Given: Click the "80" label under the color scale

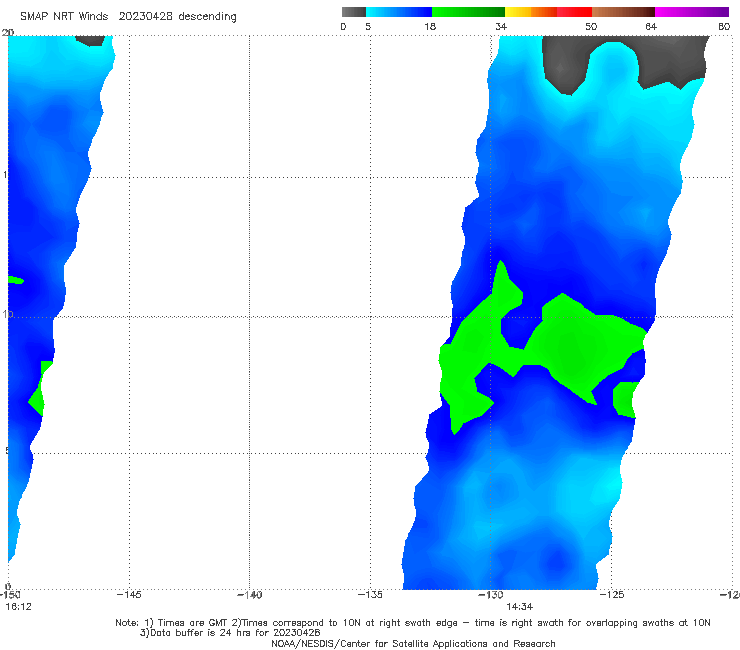Looking at the screenshot, I should 724,27.
